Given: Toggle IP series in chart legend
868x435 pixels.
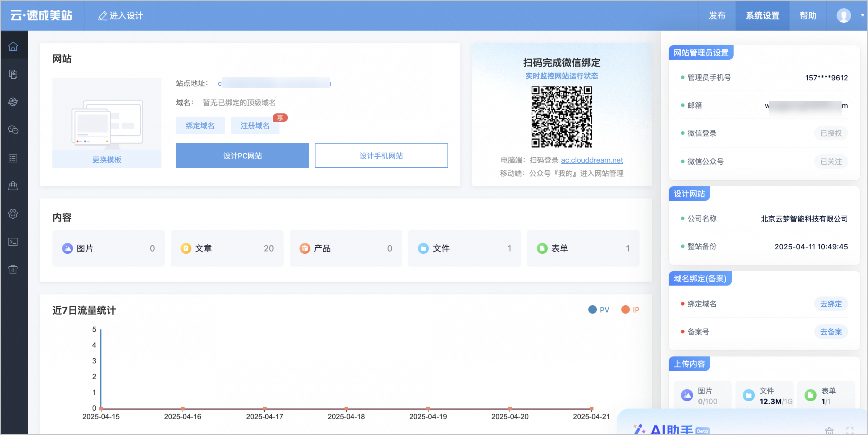Looking at the screenshot, I should click(630, 310).
